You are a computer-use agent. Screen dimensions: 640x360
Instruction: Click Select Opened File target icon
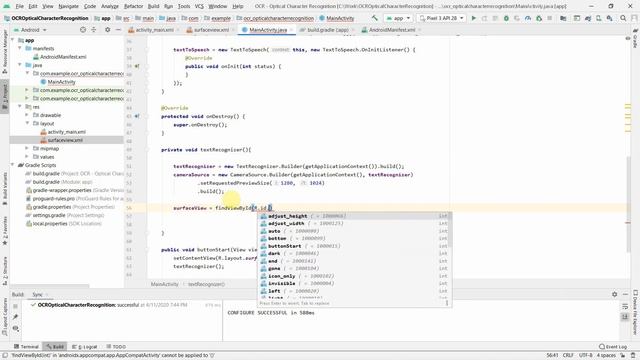pos(83,30)
